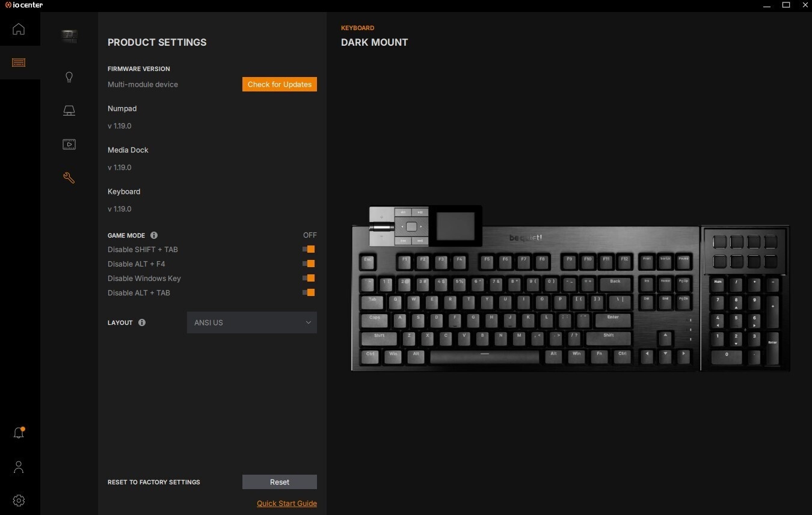The width and height of the screenshot is (812, 515).
Task: Open notifications bell icon
Action: pyautogui.click(x=19, y=433)
